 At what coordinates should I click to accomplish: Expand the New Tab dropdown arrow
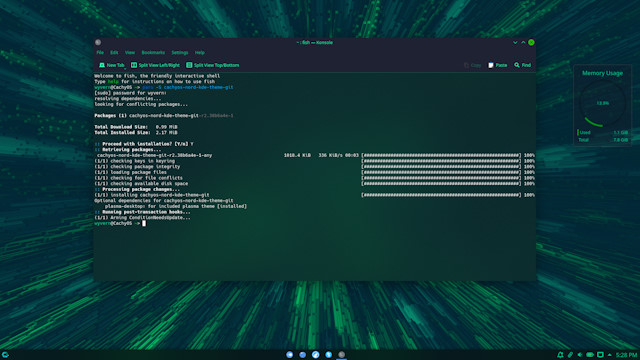point(125,68)
